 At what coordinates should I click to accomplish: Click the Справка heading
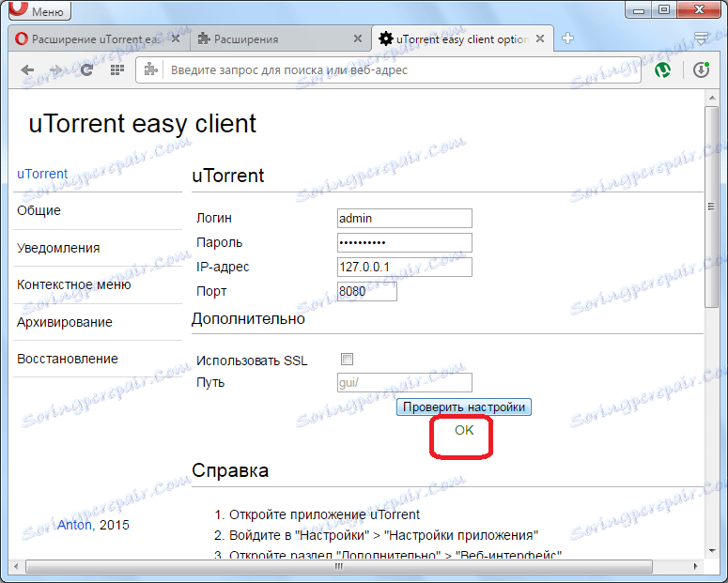230,470
